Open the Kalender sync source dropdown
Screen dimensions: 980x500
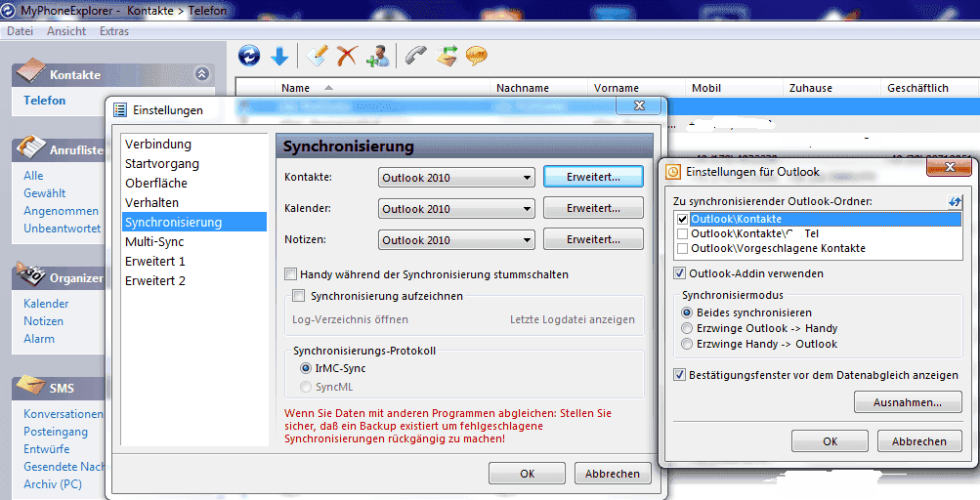pos(456,209)
